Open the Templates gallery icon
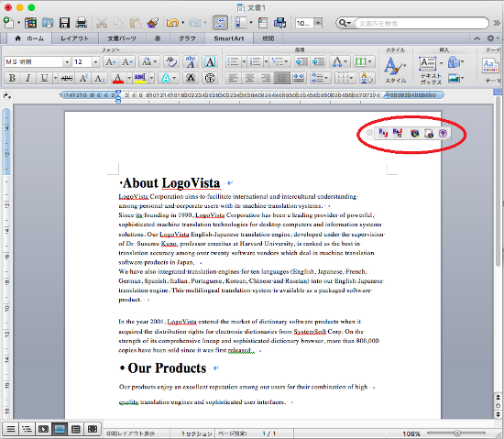Viewport: 504px width, 439px height. click(x=30, y=23)
